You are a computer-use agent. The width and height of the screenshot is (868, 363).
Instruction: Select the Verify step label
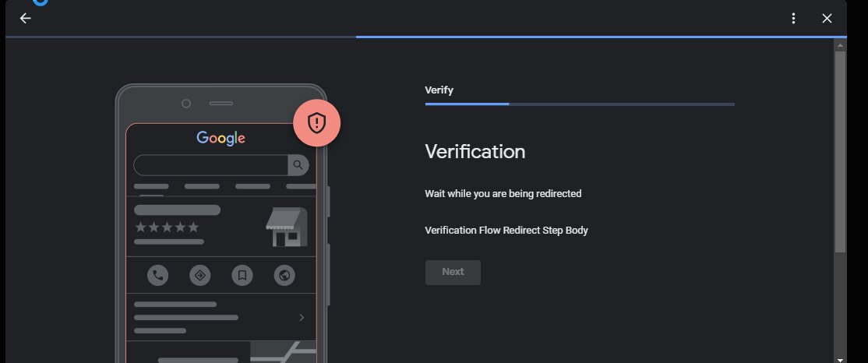click(x=439, y=90)
